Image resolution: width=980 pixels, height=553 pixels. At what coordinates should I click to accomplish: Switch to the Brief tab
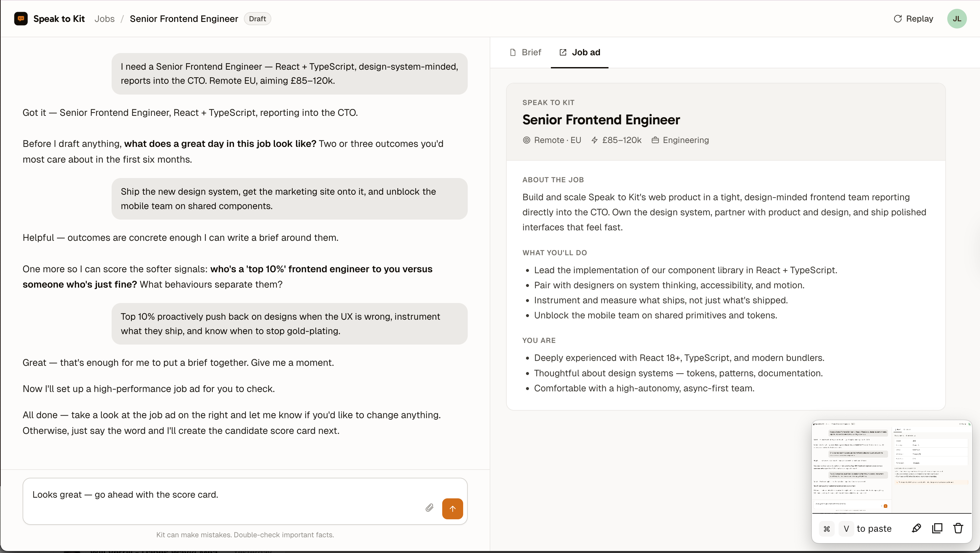tap(526, 52)
